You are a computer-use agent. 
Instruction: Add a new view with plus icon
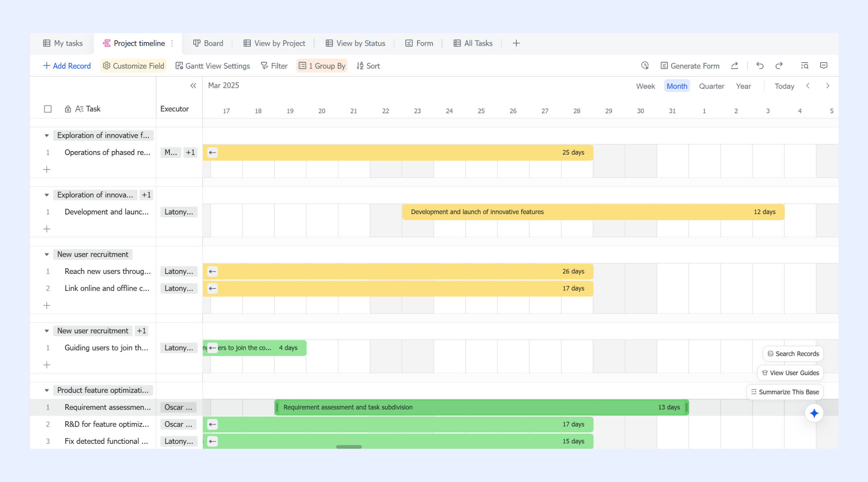coord(516,43)
